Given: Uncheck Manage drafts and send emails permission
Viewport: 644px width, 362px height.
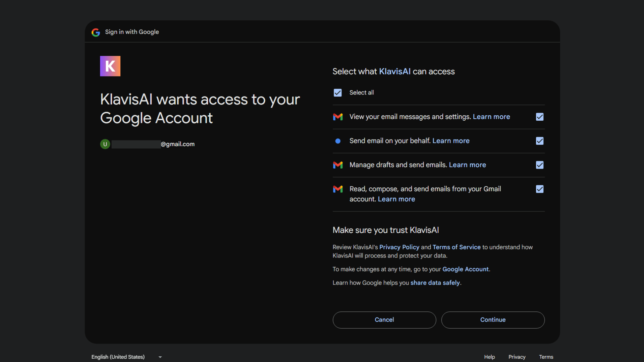Looking at the screenshot, I should tap(540, 165).
